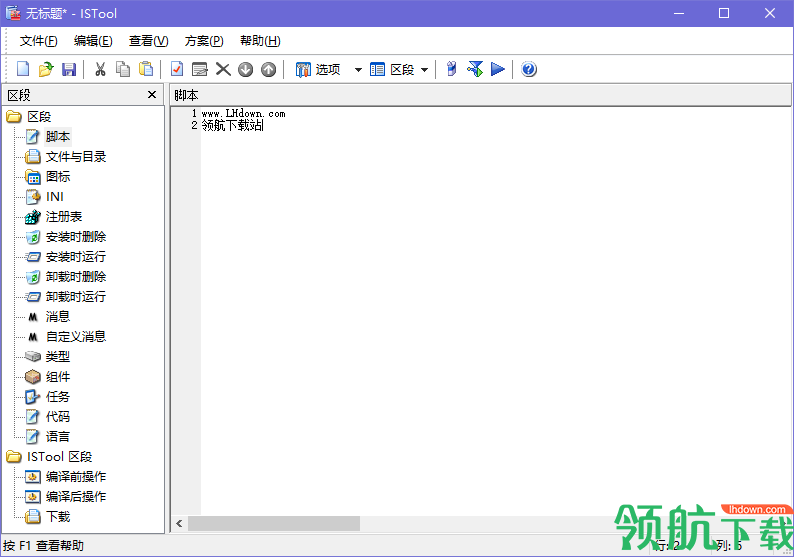
Task: Click horizontal scrollbar left arrow
Action: [179, 523]
